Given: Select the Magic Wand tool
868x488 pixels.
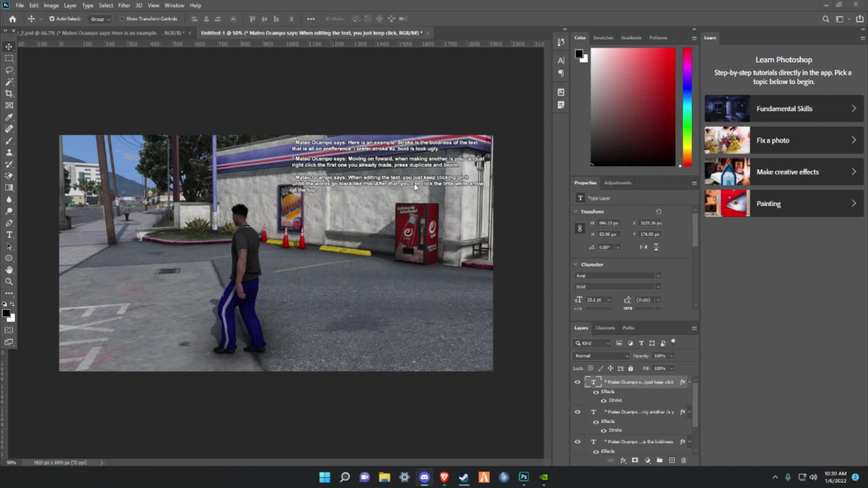Looking at the screenshot, I should [x=9, y=82].
